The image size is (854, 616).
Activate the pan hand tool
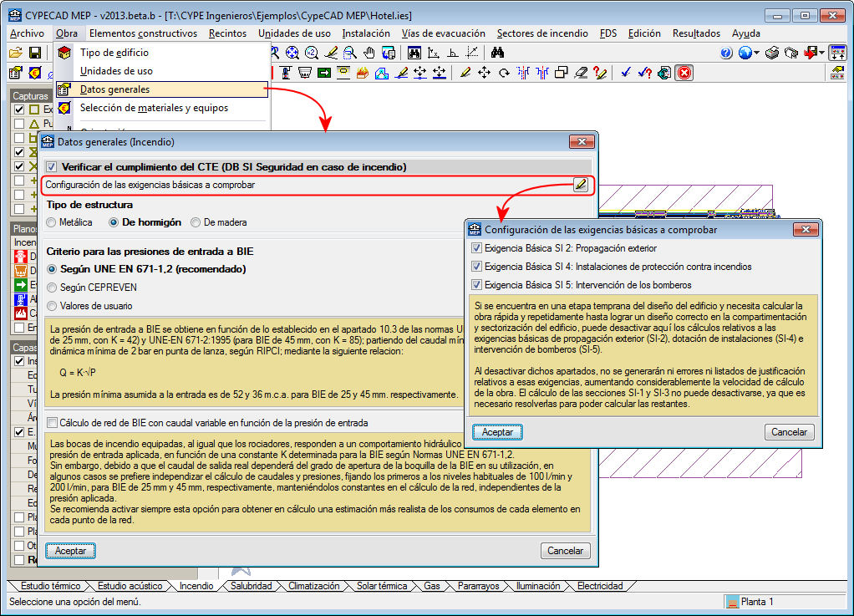pyautogui.click(x=369, y=53)
